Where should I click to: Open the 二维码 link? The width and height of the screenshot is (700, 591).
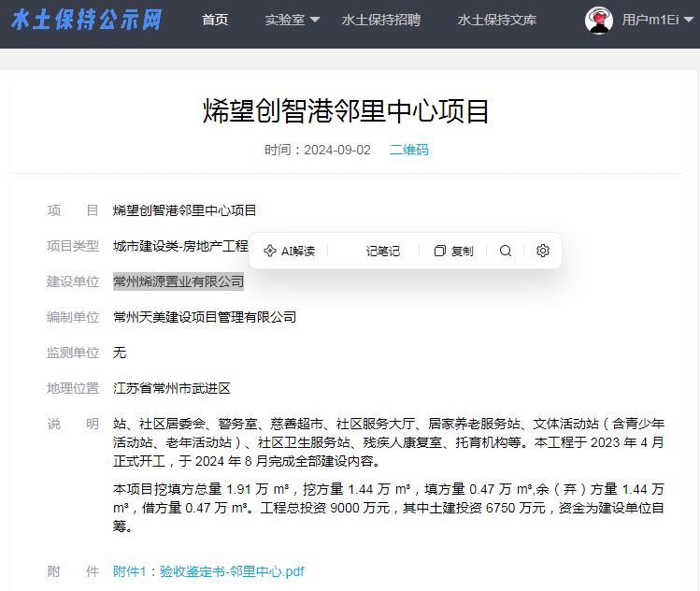tap(409, 150)
